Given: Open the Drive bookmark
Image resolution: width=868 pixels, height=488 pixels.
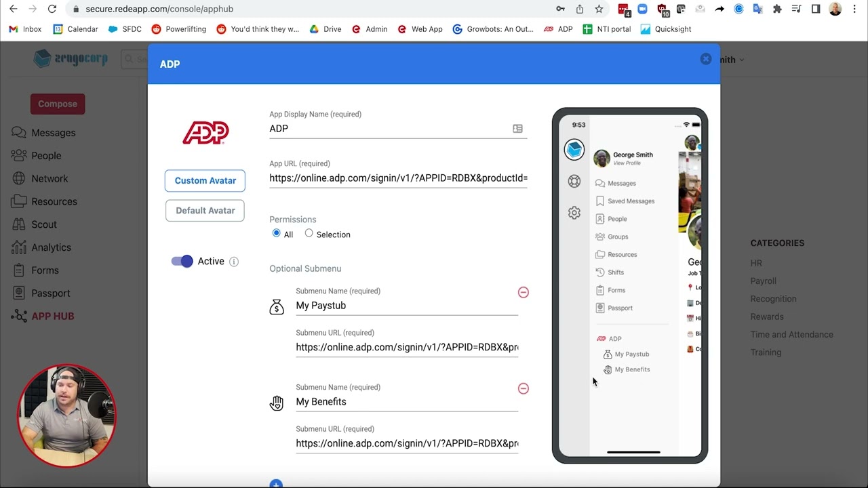Looking at the screenshot, I should 325,29.
